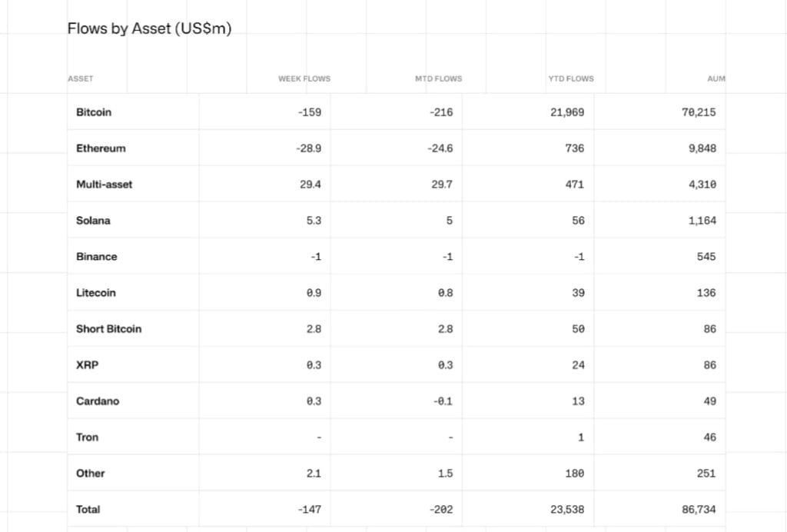Select the Multi-asset row label
The width and height of the screenshot is (787, 532).
pyautogui.click(x=104, y=185)
